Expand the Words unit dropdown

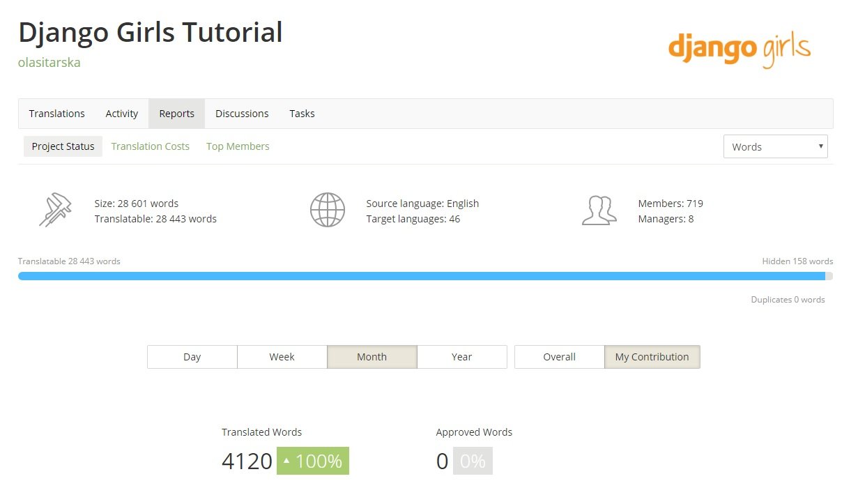click(x=776, y=146)
